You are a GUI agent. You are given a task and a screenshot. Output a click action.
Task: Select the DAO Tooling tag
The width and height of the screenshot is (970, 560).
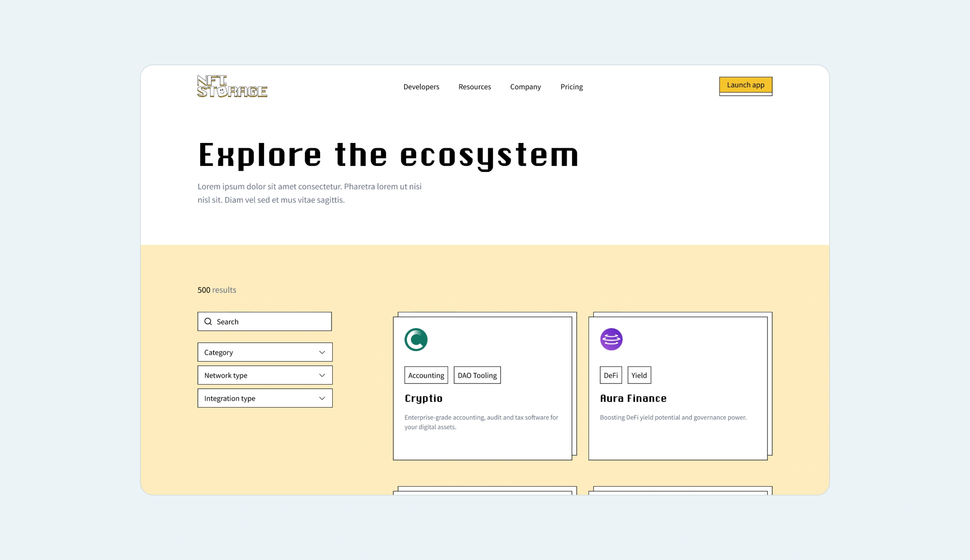(477, 375)
